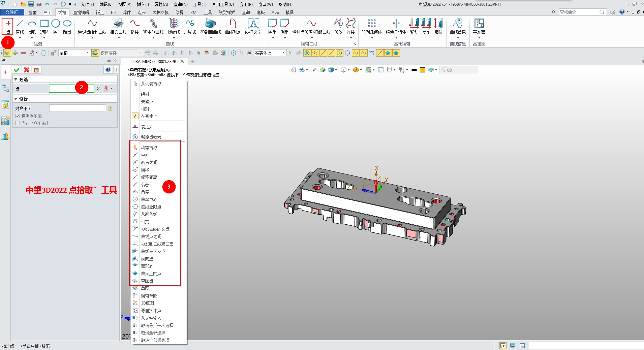
Task: Select the 线框文字 wireframe text tool
Action: pos(253,27)
